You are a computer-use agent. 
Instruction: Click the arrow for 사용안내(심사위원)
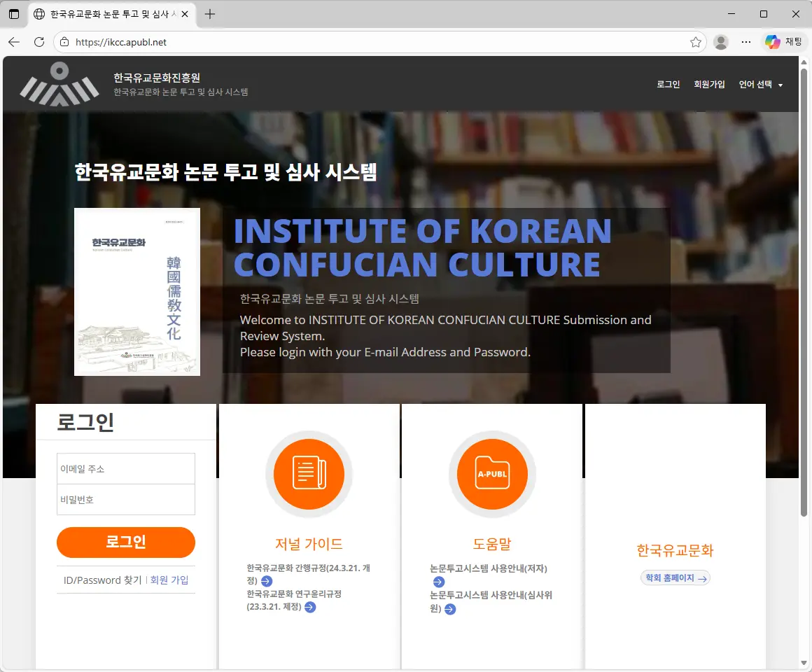(x=451, y=609)
